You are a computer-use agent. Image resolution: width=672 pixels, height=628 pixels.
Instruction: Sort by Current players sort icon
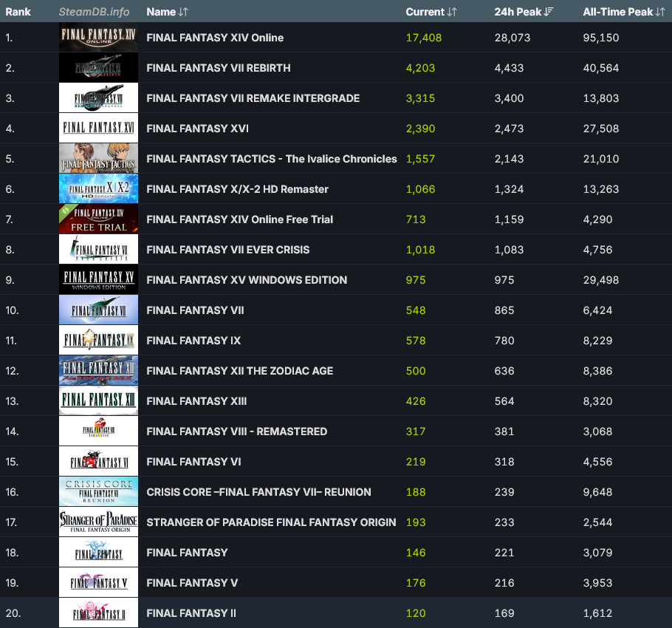452,12
